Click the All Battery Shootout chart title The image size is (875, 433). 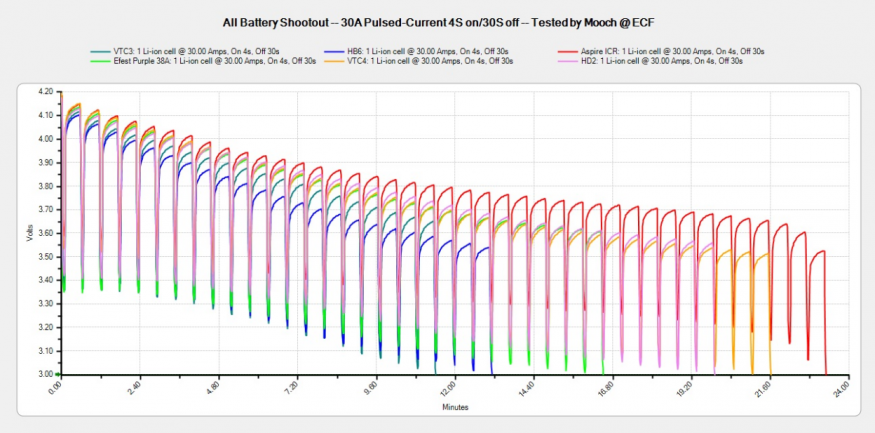click(437, 20)
